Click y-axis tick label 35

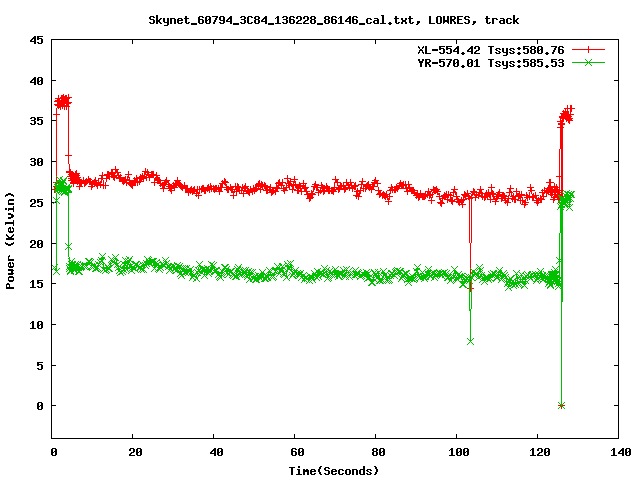pyautogui.click(x=36, y=121)
